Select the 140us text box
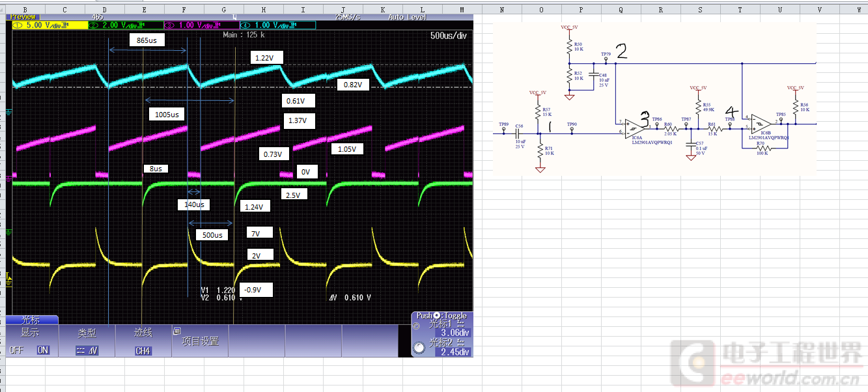The height and width of the screenshot is (392, 868). [194, 204]
